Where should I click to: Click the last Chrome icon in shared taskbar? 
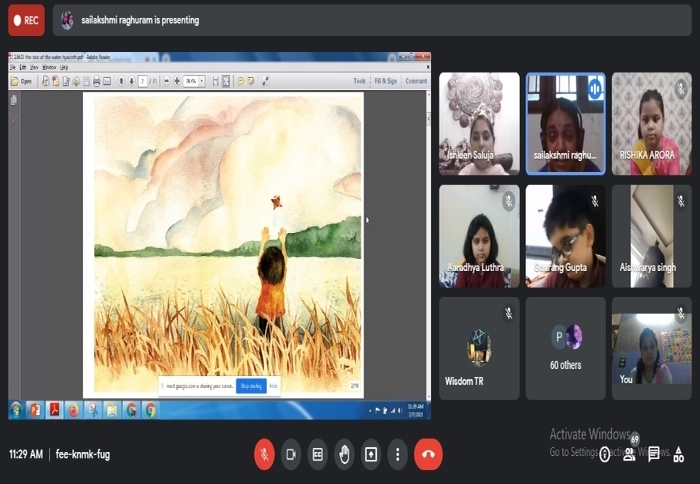(151, 410)
